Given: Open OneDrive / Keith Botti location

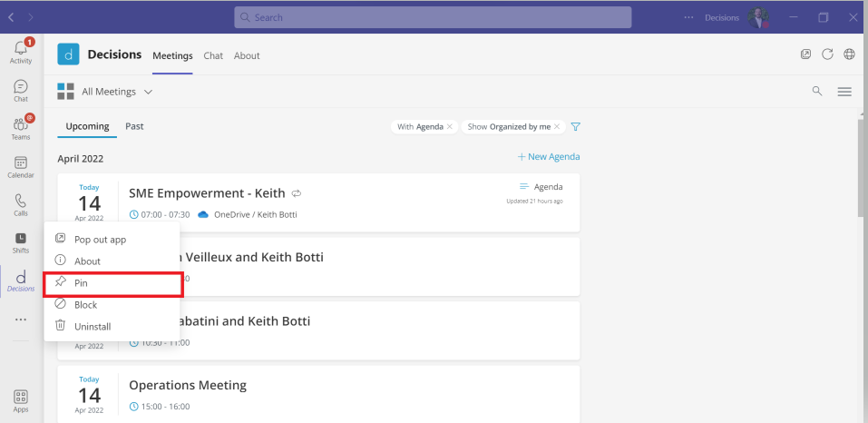Looking at the screenshot, I should (255, 214).
